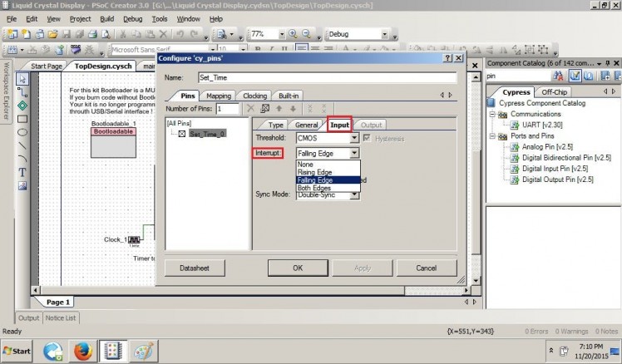
Task: Select Digital Input Pin [v2.5] component
Action: coord(555,169)
